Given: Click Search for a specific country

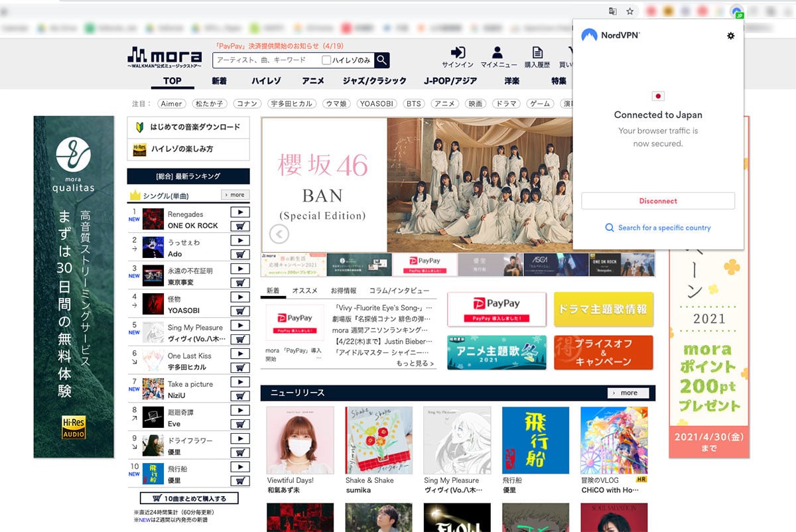Looking at the screenshot, I should (658, 228).
